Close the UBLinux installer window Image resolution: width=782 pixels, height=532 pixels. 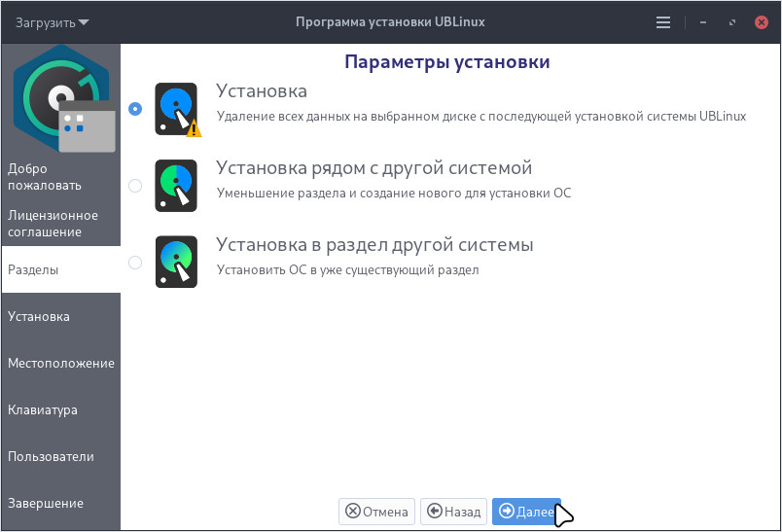[x=761, y=22]
